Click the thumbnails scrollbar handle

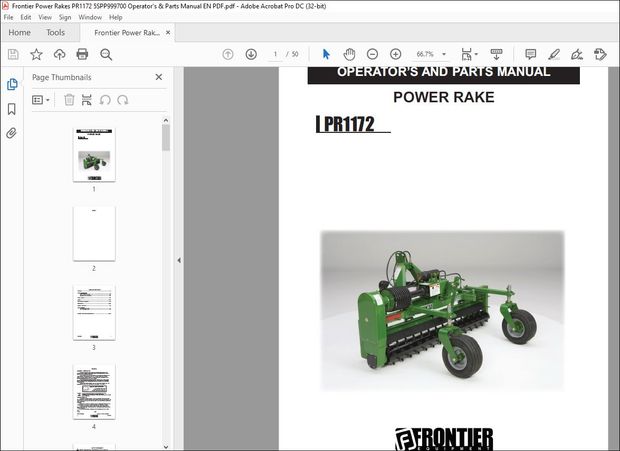[166, 138]
